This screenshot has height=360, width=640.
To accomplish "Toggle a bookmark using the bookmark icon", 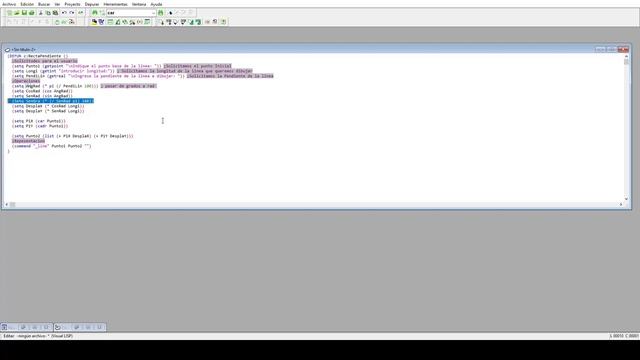I will click(171, 13).
